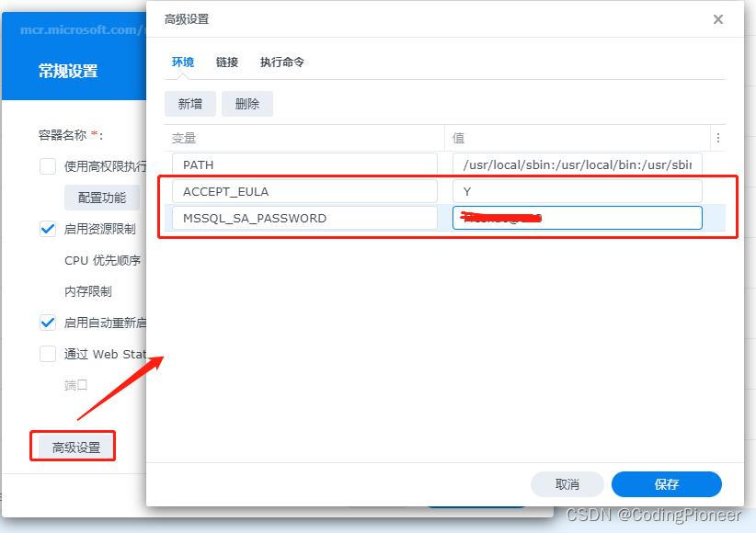This screenshot has width=756, height=533.
Task: Open the column options icon beside 值 header
Action: tap(718, 137)
